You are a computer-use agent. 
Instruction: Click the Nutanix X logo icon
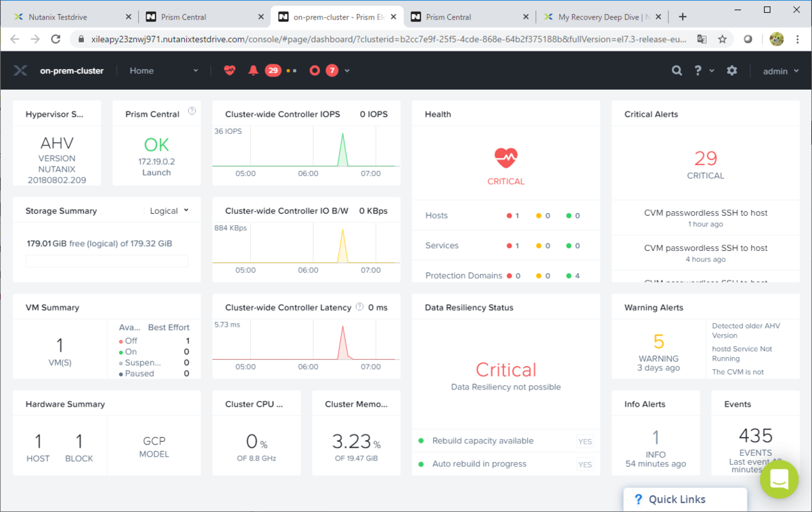pos(20,70)
